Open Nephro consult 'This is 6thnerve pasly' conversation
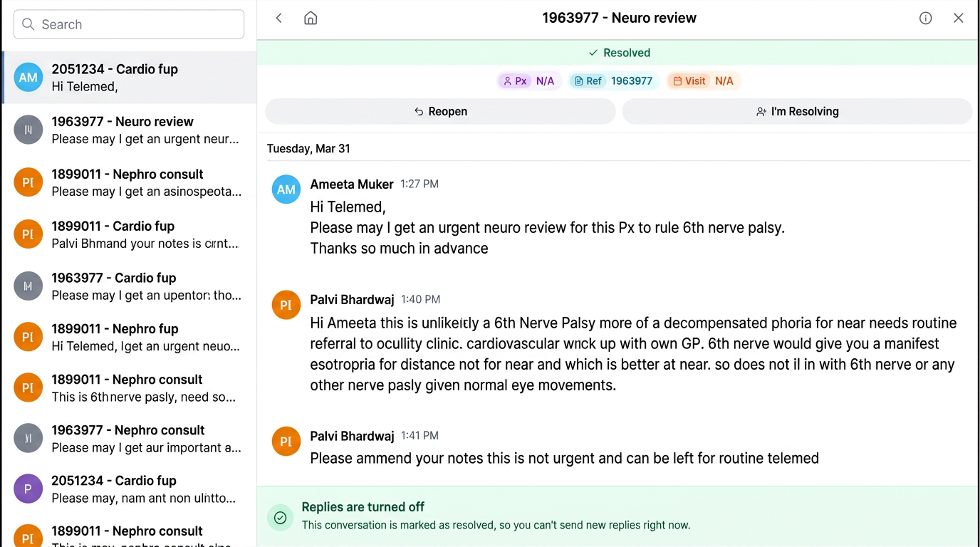Image resolution: width=980 pixels, height=547 pixels. point(129,387)
